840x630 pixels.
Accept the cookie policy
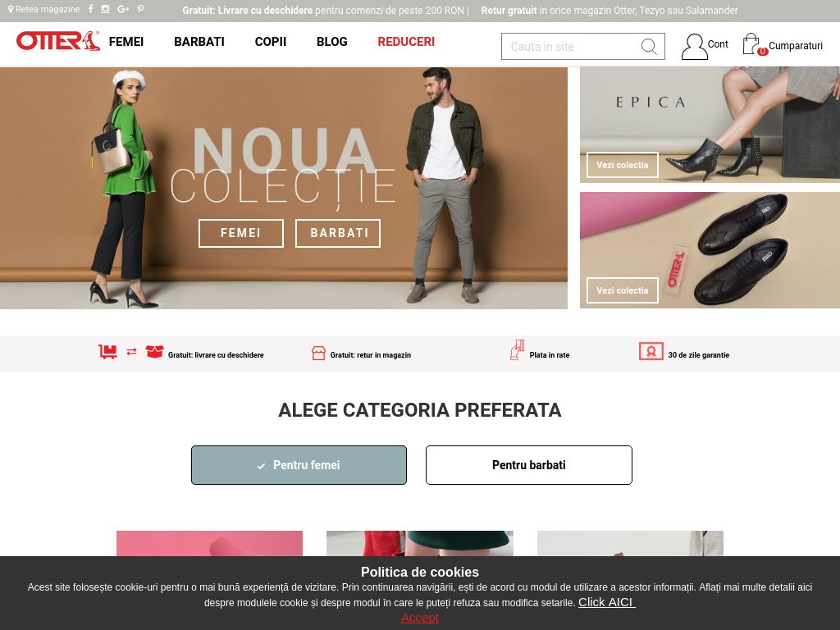pyautogui.click(x=420, y=618)
